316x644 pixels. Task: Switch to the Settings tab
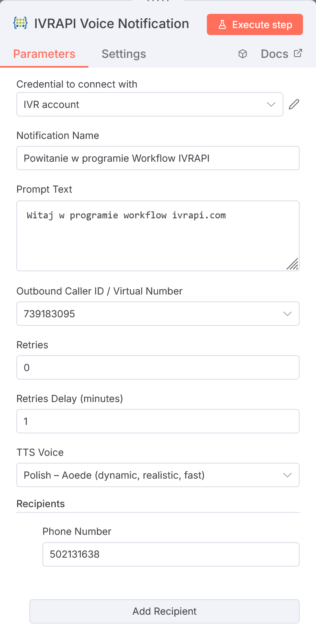pyautogui.click(x=124, y=54)
